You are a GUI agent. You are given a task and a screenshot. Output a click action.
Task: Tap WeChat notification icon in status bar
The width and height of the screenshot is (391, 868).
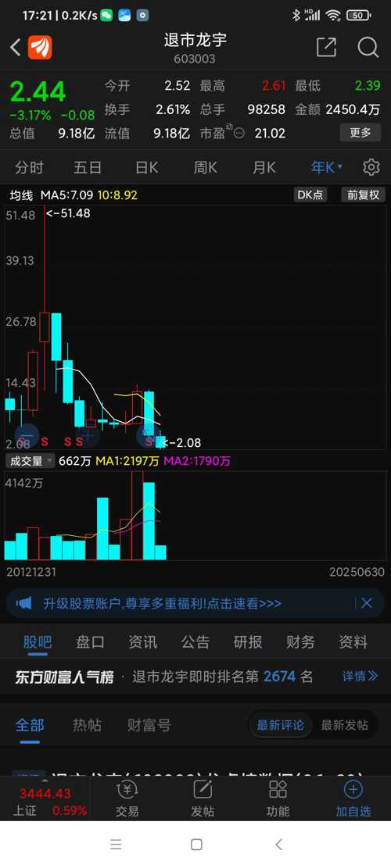pos(106,16)
